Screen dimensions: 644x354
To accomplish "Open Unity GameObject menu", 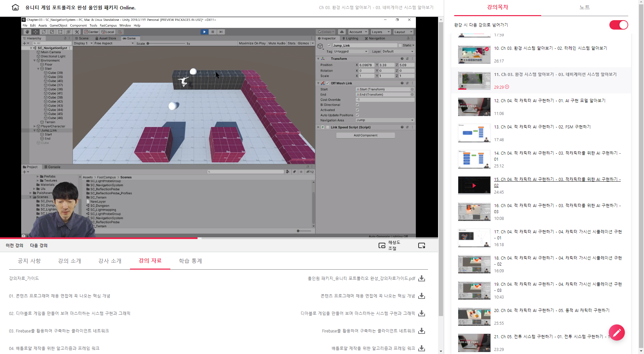I will pyautogui.click(x=58, y=26).
